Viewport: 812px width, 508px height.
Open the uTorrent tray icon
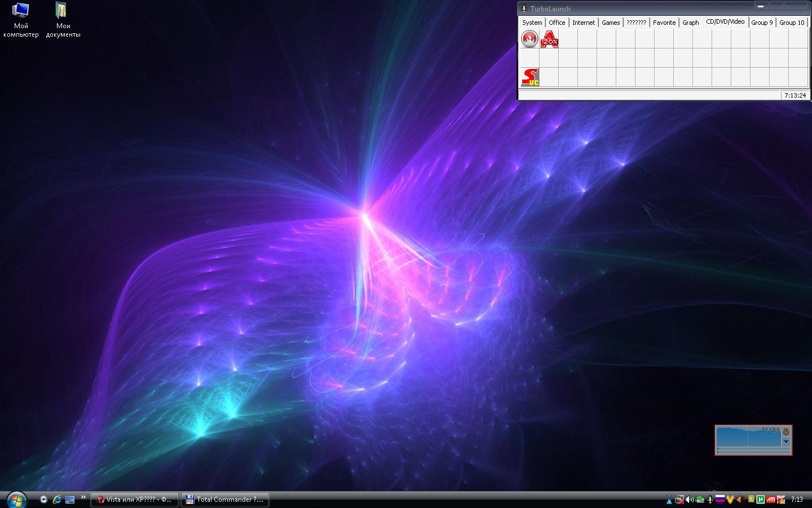point(761,500)
